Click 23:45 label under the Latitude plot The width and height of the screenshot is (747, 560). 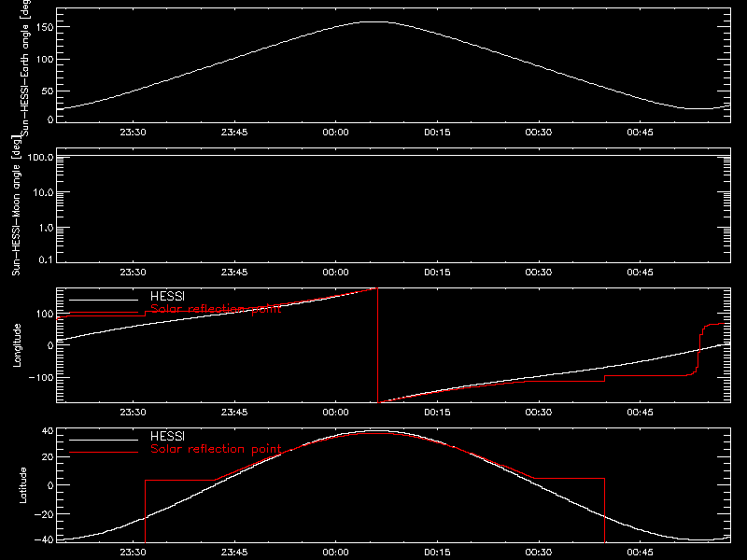pos(234,552)
